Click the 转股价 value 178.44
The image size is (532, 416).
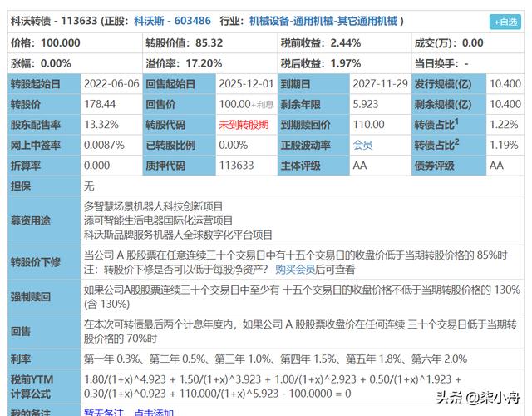click(100, 104)
